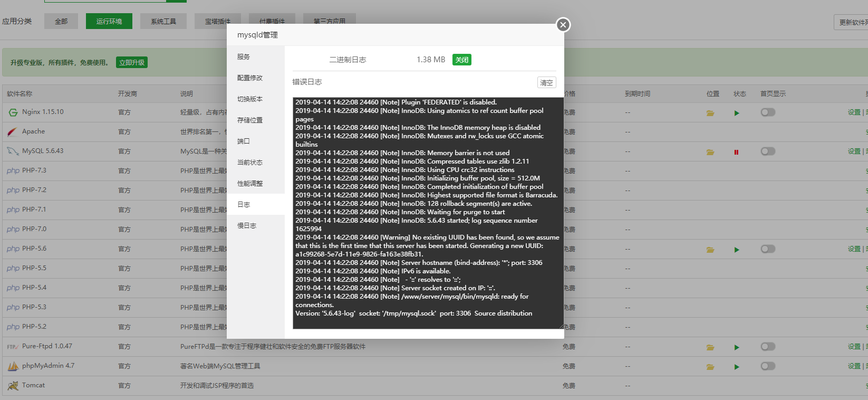Viewport: 868px width, 400px height.
Task: Click the PHP-7.3 php icon
Action: click(13, 171)
